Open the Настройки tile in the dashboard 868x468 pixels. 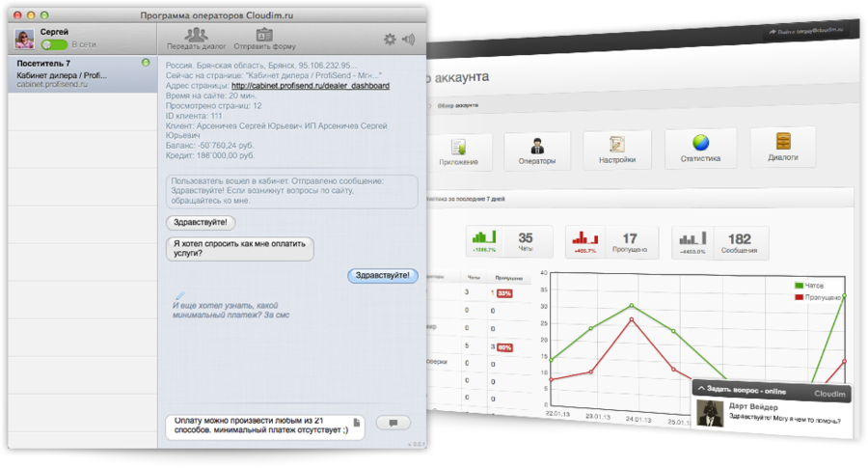coord(617,150)
